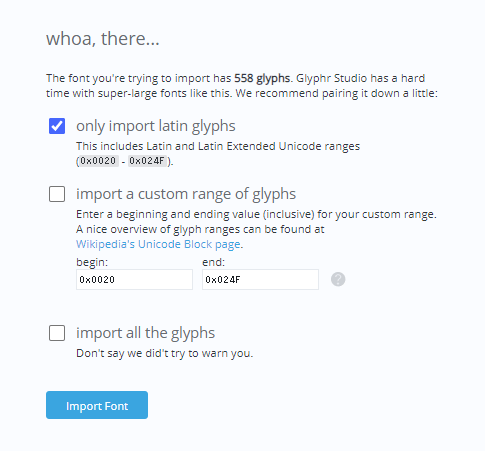
Task: Click the 'import a custom range of glyphs' label
Action: tap(186, 194)
